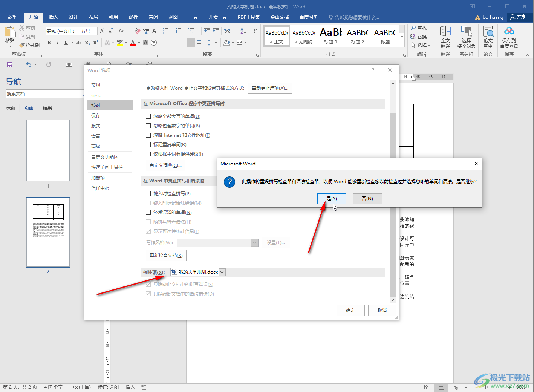Click page 1 thumbnail in navigation pane
This screenshot has height=392, width=534.
click(x=48, y=151)
